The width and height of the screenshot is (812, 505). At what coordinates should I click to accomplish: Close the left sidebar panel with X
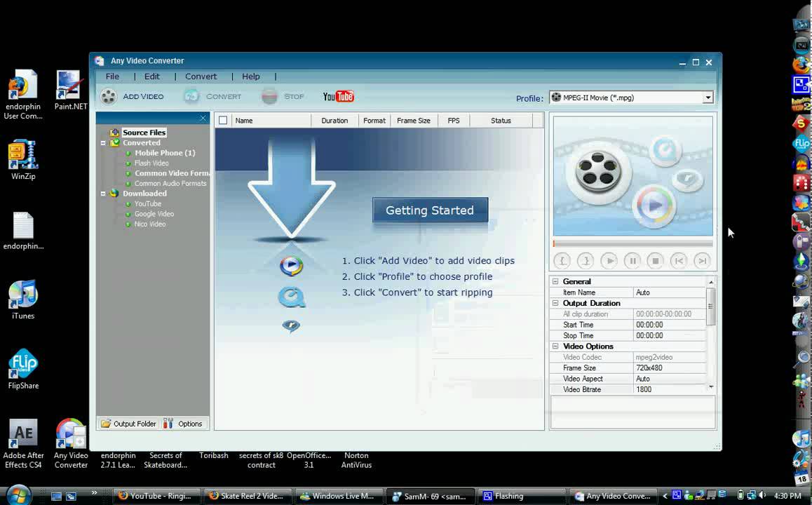coord(203,119)
